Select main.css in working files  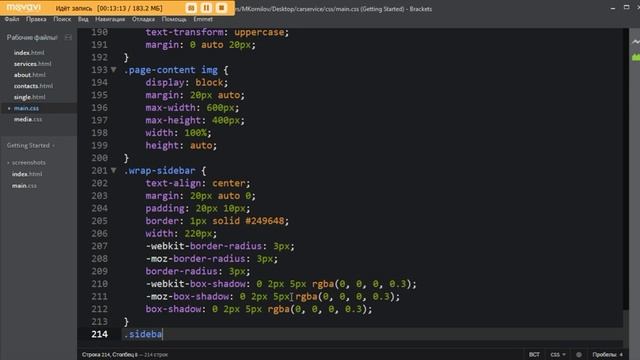point(26,108)
